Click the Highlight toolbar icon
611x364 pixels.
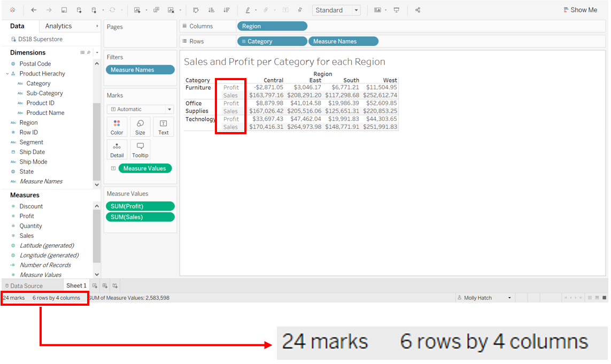point(247,10)
